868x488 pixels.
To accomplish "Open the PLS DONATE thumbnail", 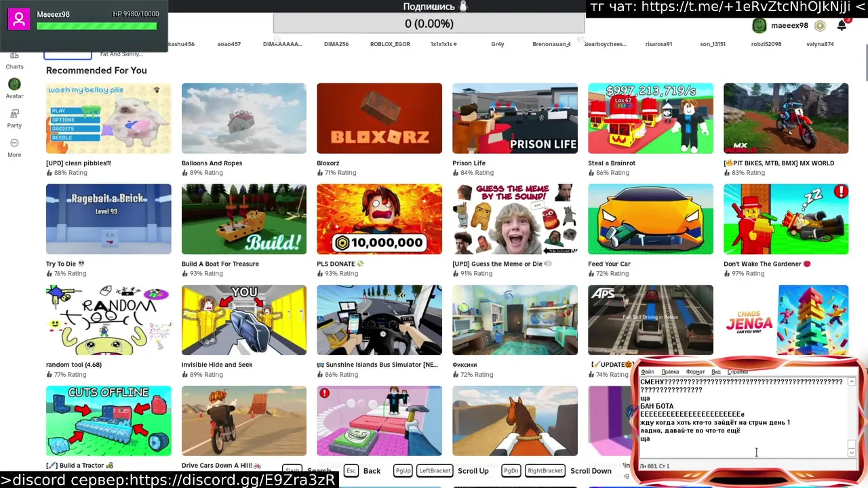I will click(379, 219).
